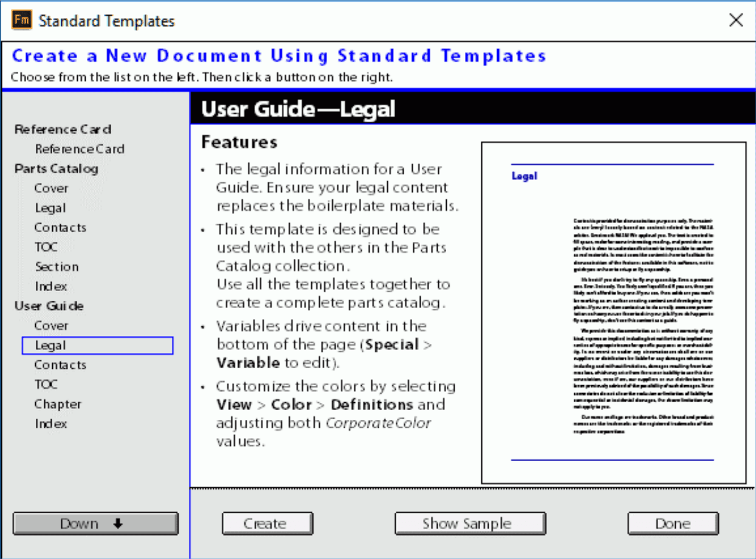756x559 pixels.
Task: Select TOC under Parts Catalog
Action: (47, 247)
